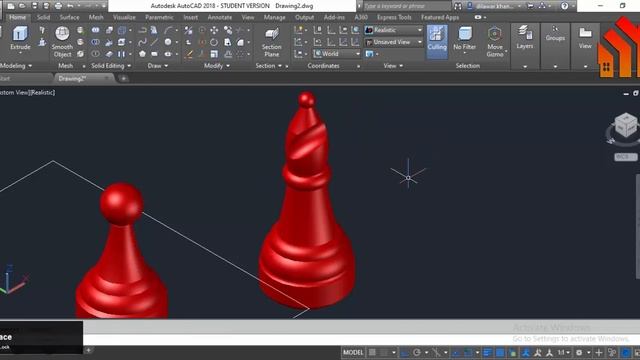Open the Express Tools ribbon tab
The height and width of the screenshot is (360, 640).
pos(394,18)
